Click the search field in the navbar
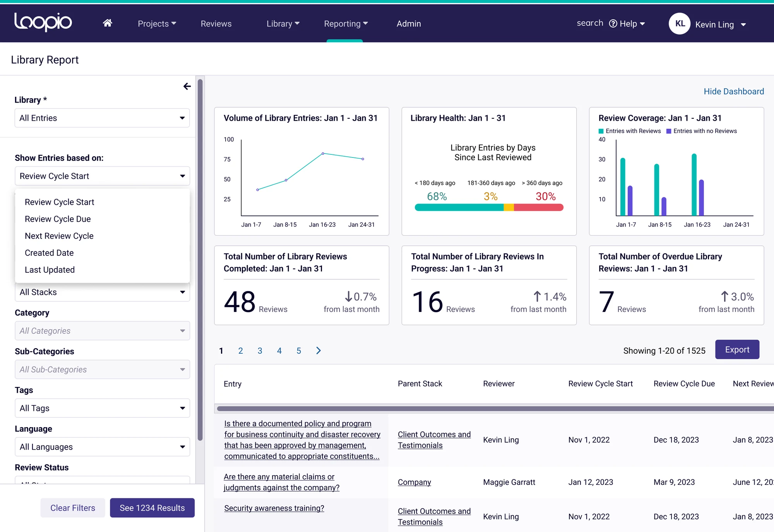774x532 pixels. pos(590,23)
